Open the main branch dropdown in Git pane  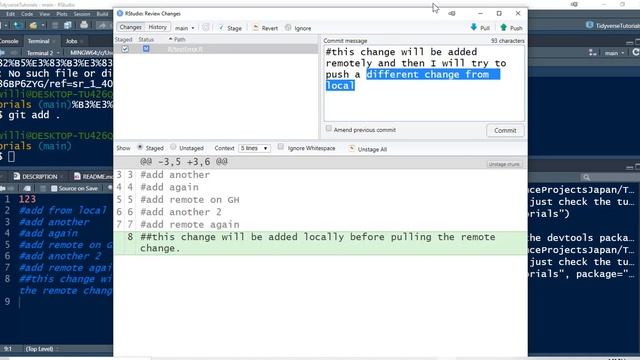614,53
